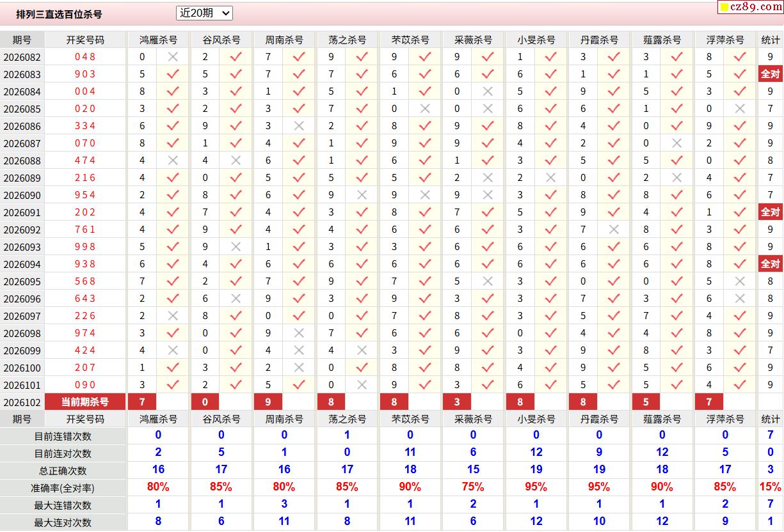Click the top 鸿雁杀号 column header

[x=158, y=40]
